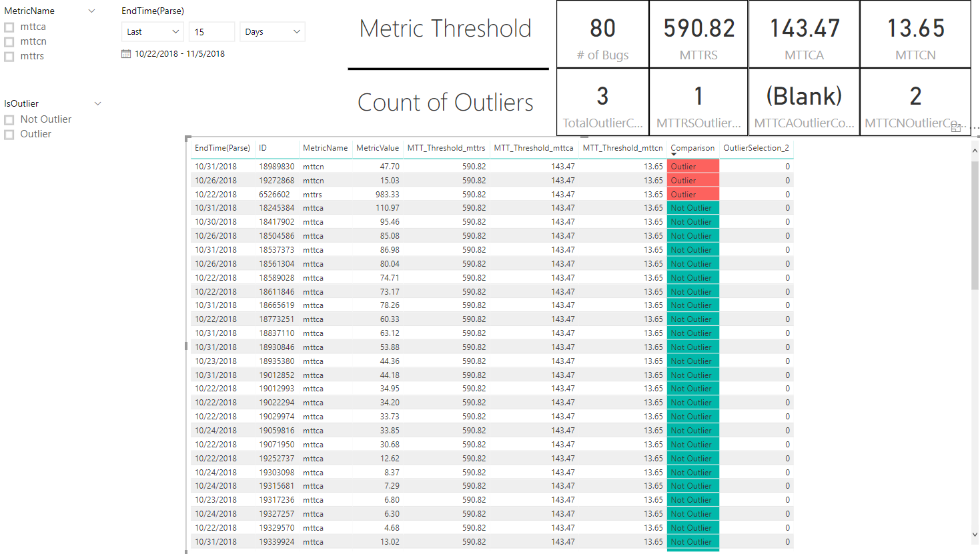Image resolution: width=980 pixels, height=554 pixels.
Task: Check the mttcn metric checkbox
Action: [9, 42]
